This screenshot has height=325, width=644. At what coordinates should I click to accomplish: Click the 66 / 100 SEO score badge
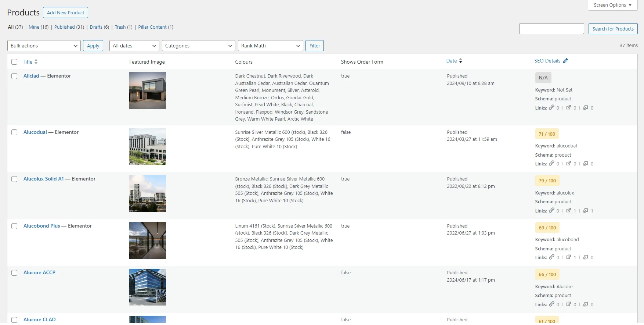click(547, 275)
